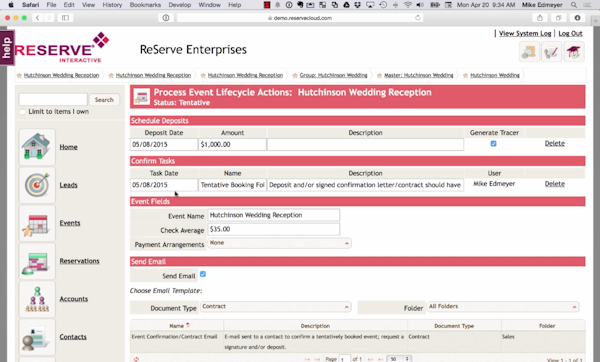Viewport: 600px width, 362px height.
Task: Click the purple help tab
Action: 7,47
